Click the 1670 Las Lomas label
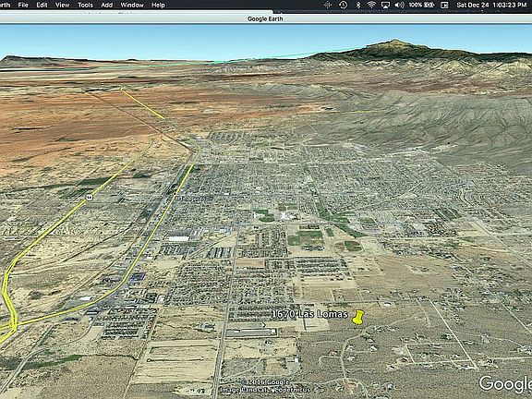Screen dimensions: 532x399 pyautogui.click(x=309, y=314)
